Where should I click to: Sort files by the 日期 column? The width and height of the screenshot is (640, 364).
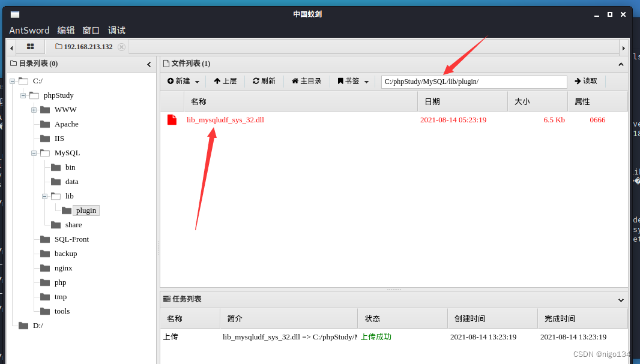pos(462,101)
